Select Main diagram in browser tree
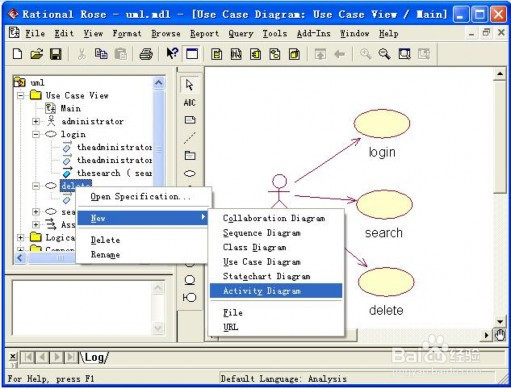The image size is (511, 389). pyautogui.click(x=70, y=109)
